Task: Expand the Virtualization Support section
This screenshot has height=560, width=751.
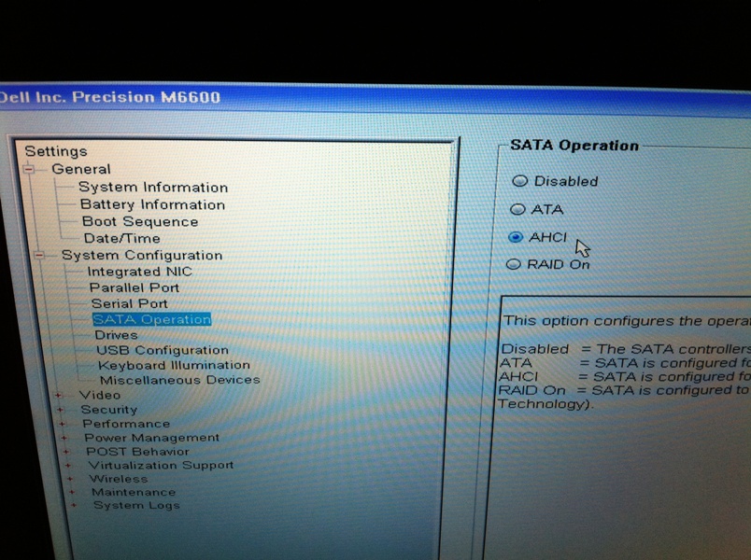Action: tap(68, 465)
